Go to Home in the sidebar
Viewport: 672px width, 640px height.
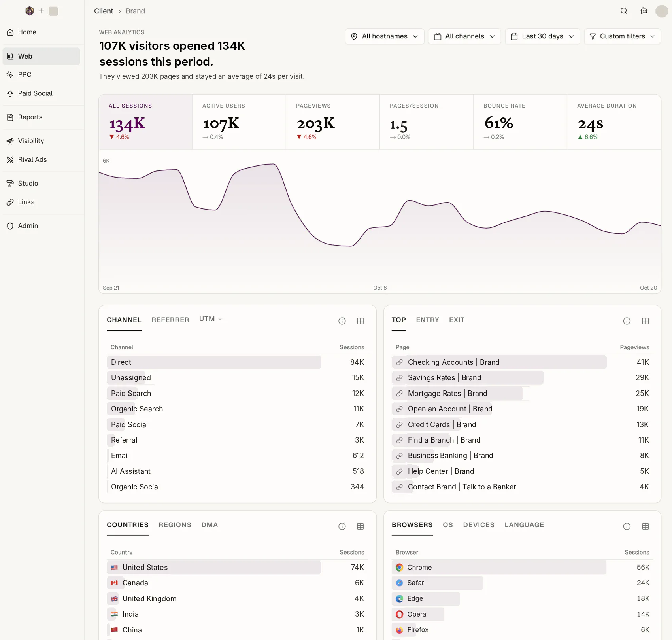click(x=41, y=32)
